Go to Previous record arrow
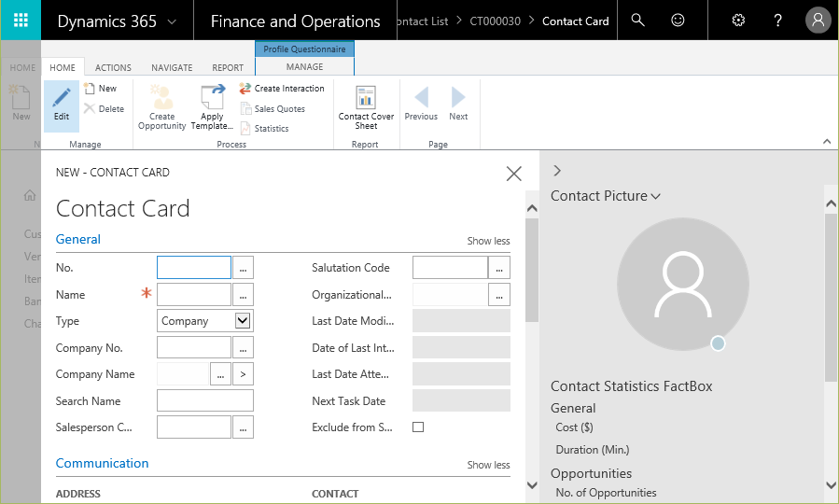Image resolution: width=839 pixels, height=504 pixels. click(421, 104)
